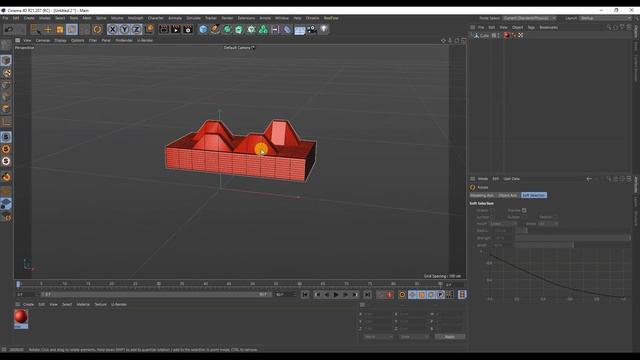Toggle the Surface checkbox
Image resolution: width=640 pixels, height=360 pixels.
pyautogui.click(x=492, y=217)
